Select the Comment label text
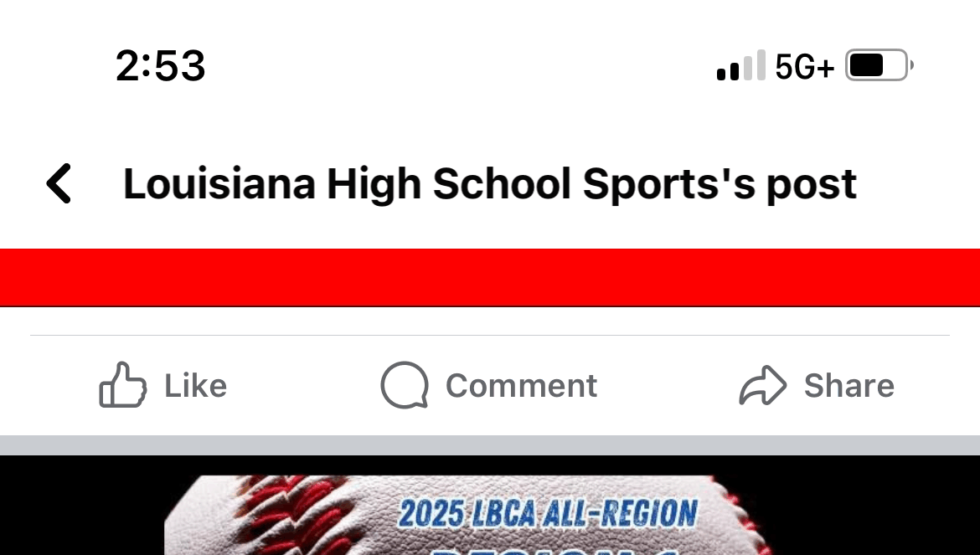Viewport: 980px width, 555px height. [x=521, y=385]
